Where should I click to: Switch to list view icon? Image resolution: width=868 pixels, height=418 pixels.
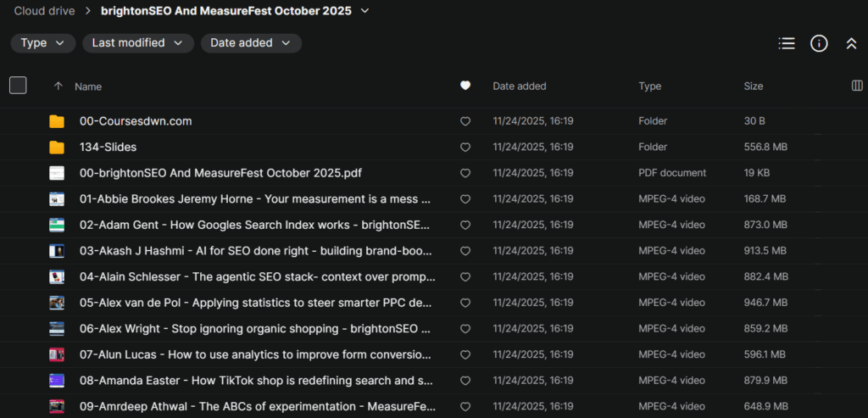point(787,43)
